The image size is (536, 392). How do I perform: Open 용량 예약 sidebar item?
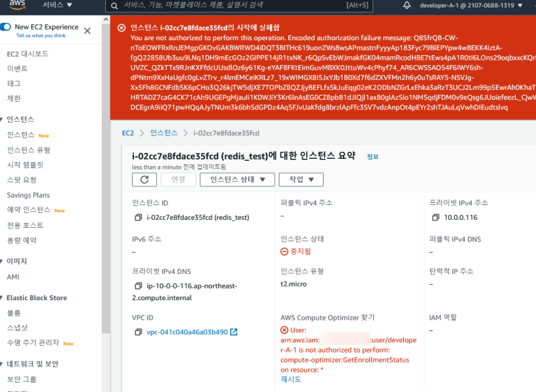click(21, 241)
